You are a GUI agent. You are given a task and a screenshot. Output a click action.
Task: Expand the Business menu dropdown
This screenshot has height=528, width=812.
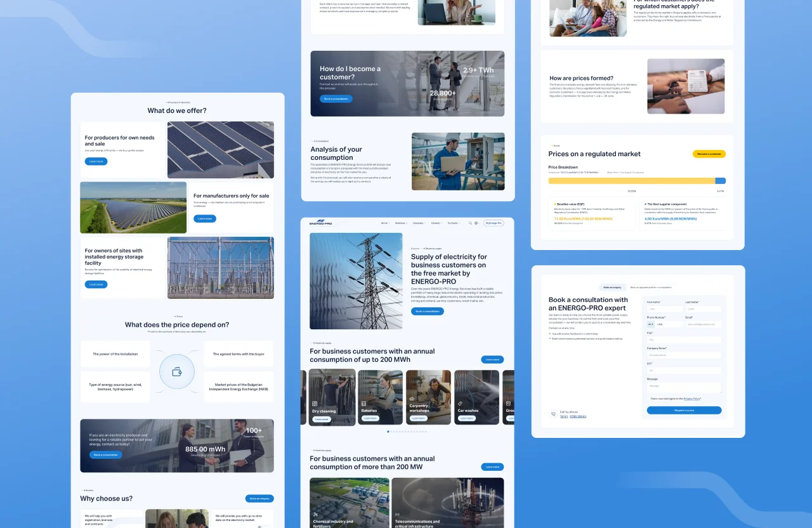coord(401,223)
